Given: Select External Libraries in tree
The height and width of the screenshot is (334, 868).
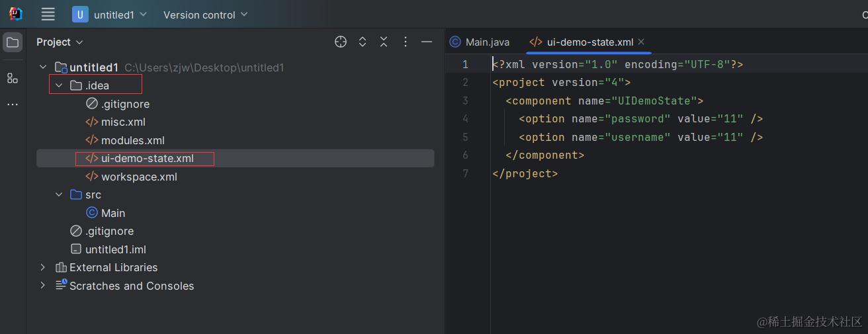Looking at the screenshot, I should (x=113, y=267).
